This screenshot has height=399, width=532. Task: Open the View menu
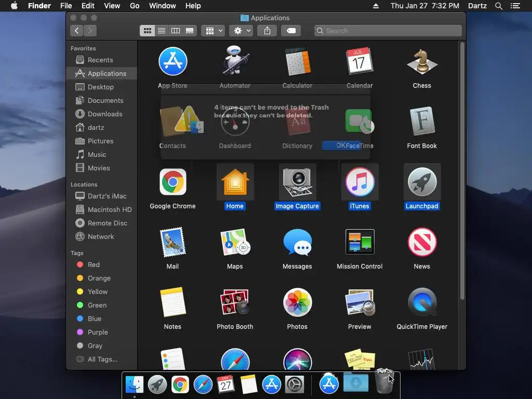112,6
